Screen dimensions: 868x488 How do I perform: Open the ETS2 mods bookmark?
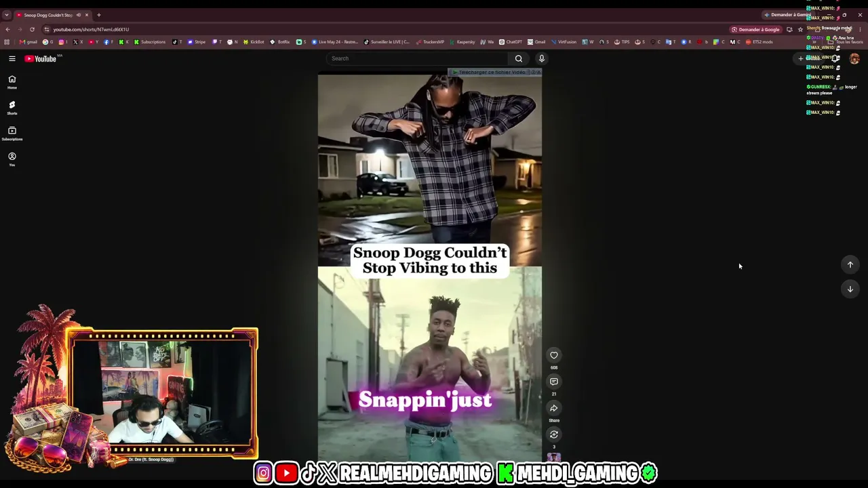click(759, 42)
